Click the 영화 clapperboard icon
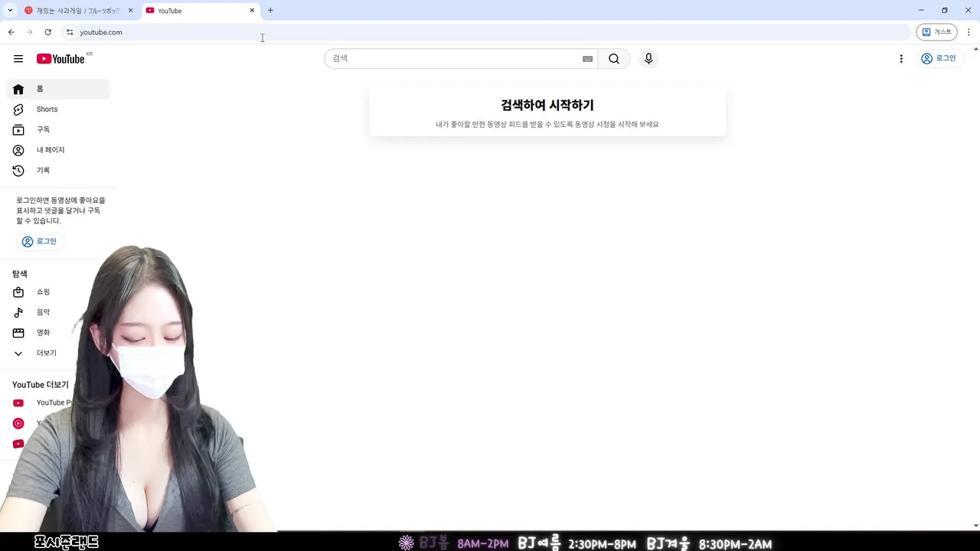980x551 pixels. coord(18,333)
